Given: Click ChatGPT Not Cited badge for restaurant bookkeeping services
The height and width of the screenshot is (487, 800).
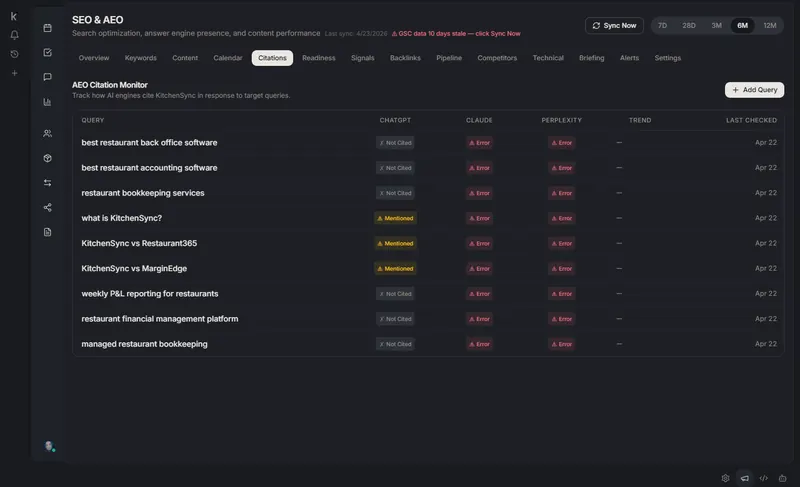Looking at the screenshot, I should pos(395,193).
